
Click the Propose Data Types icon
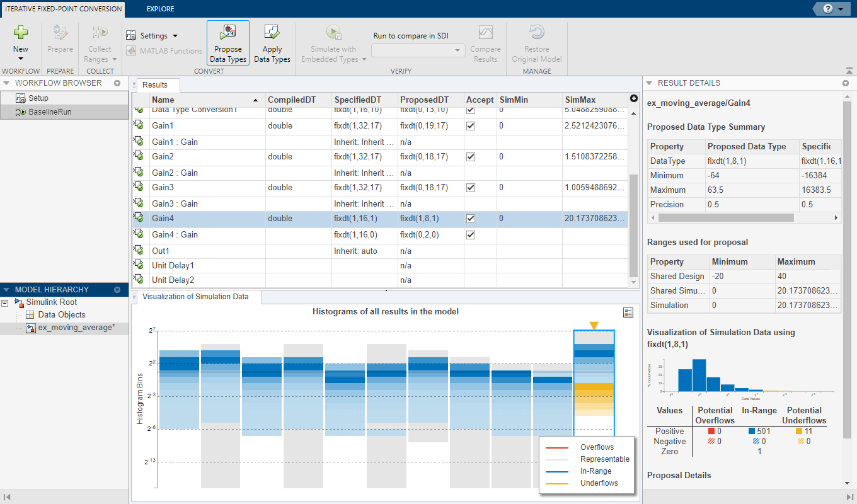(x=228, y=33)
